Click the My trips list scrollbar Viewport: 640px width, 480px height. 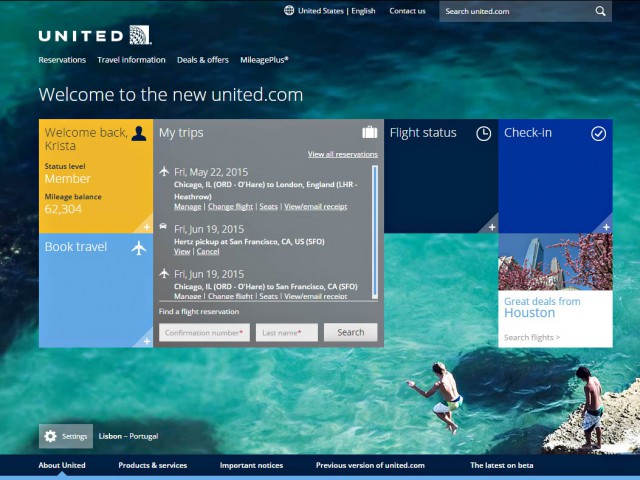click(375, 232)
